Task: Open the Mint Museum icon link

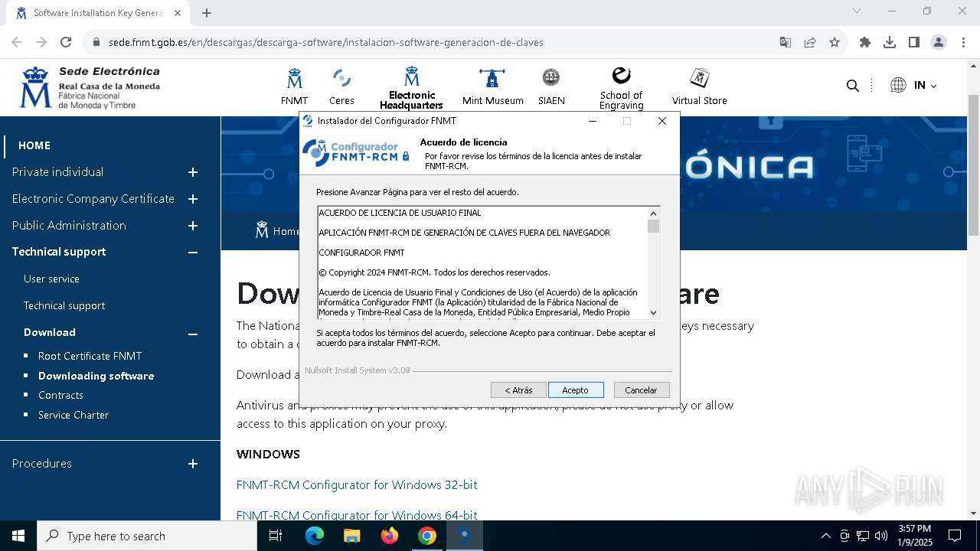Action: [492, 78]
